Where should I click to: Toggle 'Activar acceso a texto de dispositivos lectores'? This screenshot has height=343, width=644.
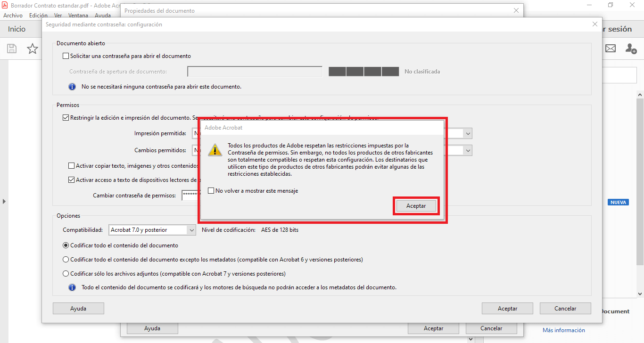click(72, 180)
